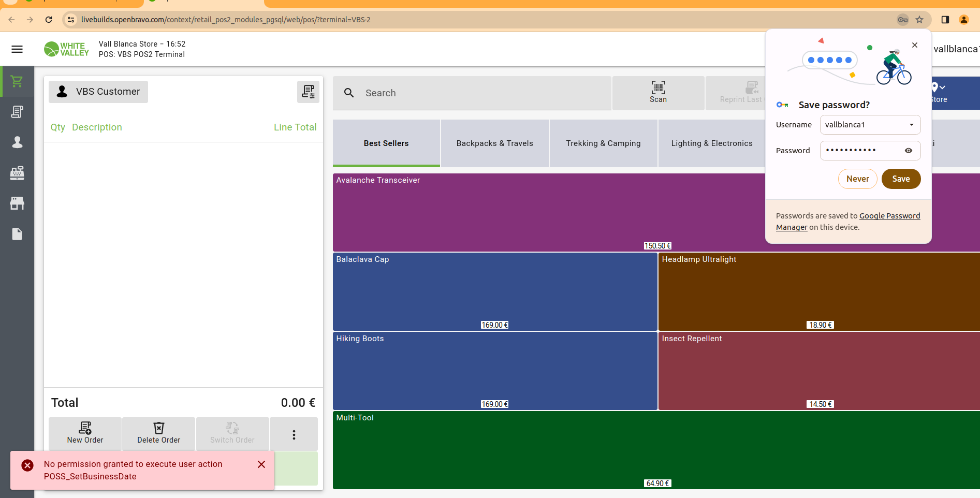Show password with the eye toggle
980x498 pixels.
(x=908, y=151)
